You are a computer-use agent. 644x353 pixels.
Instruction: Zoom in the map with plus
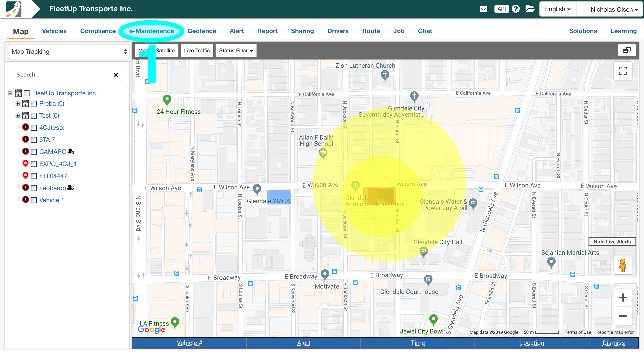point(623,298)
